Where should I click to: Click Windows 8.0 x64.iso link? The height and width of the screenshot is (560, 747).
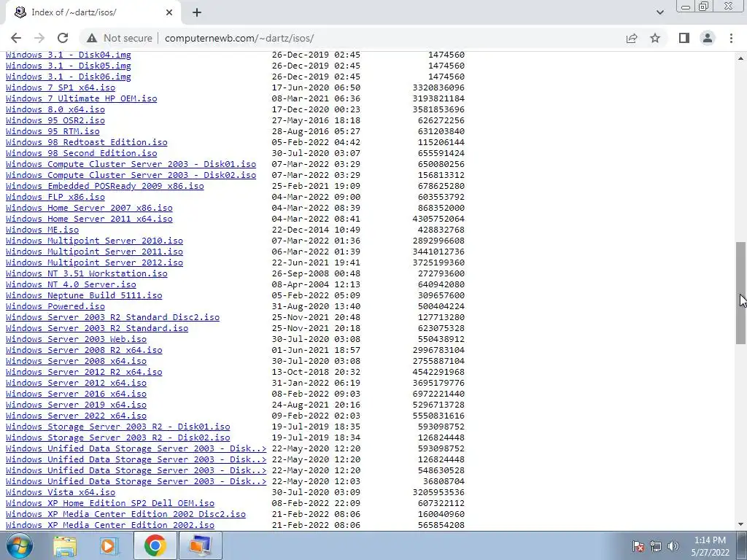pos(55,109)
